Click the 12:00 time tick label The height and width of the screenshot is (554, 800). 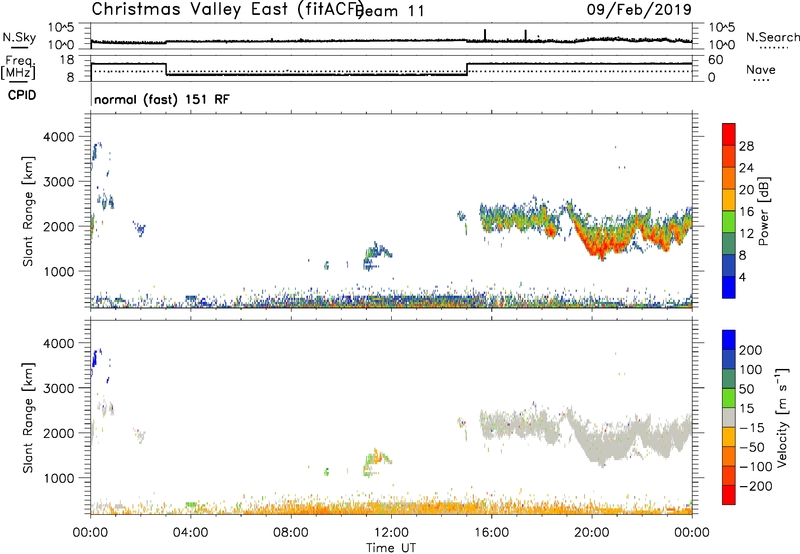point(391,533)
